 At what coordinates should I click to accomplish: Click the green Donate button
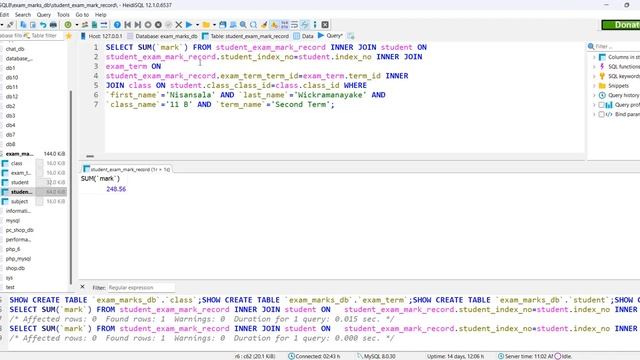[x=621, y=25]
